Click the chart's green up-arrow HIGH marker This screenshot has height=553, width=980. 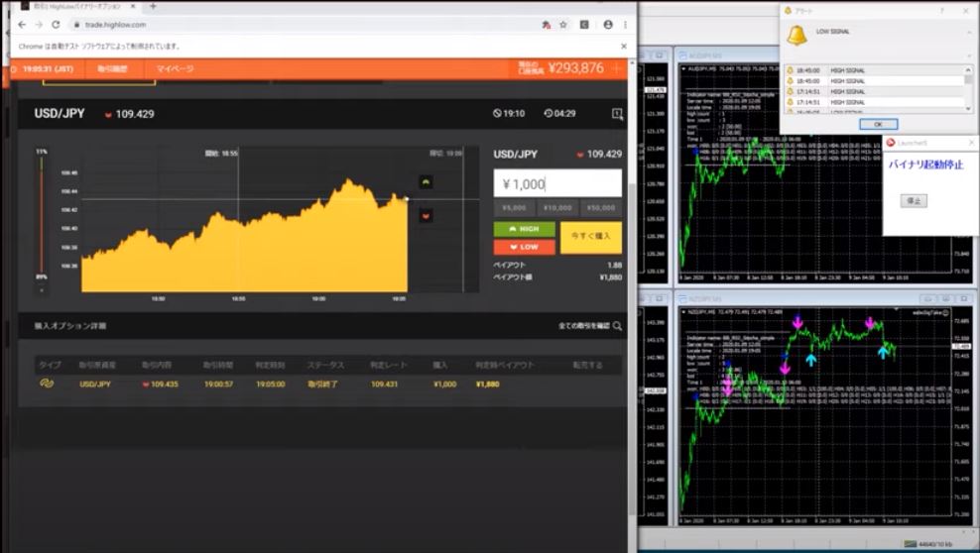click(426, 182)
